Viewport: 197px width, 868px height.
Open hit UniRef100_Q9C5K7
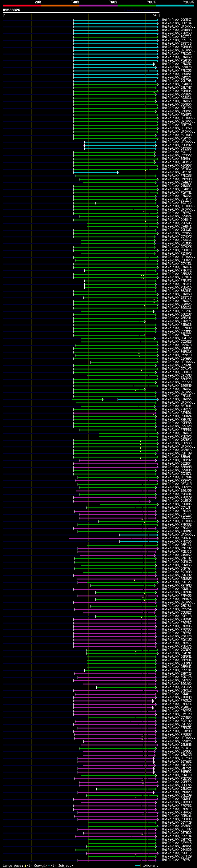tap(177, 20)
